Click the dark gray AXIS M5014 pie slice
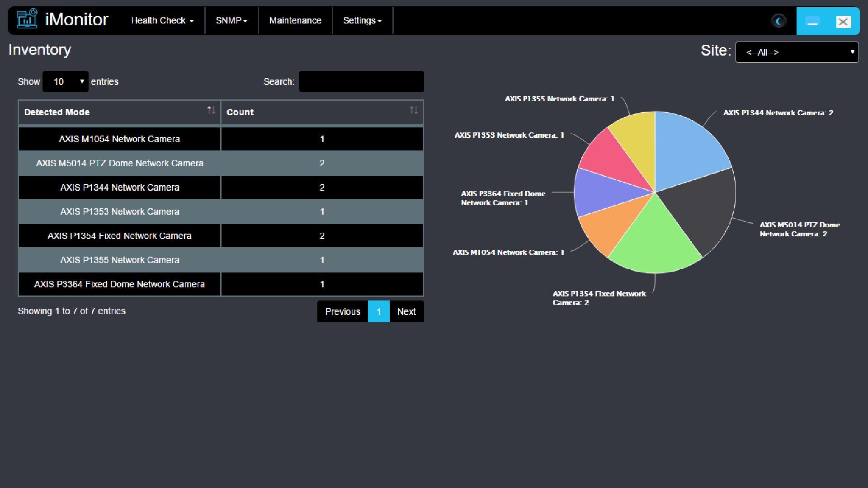Image resolution: width=868 pixels, height=488 pixels. pyautogui.click(x=703, y=208)
